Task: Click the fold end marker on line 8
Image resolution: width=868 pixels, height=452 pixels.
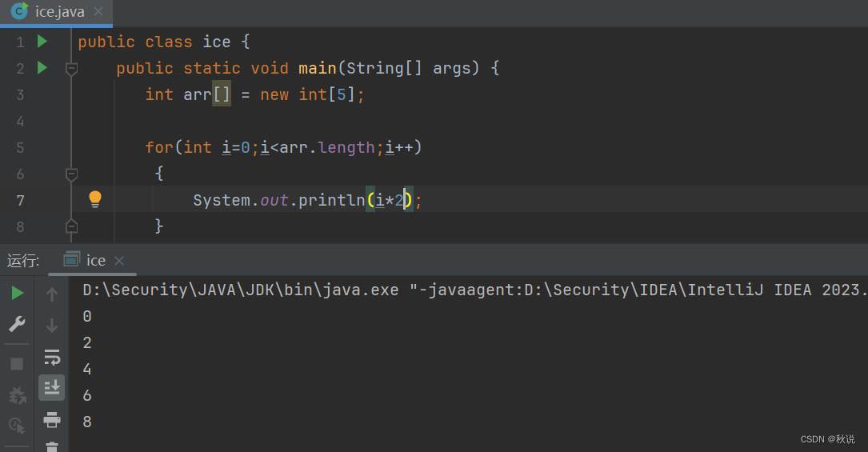Action: tap(71, 226)
